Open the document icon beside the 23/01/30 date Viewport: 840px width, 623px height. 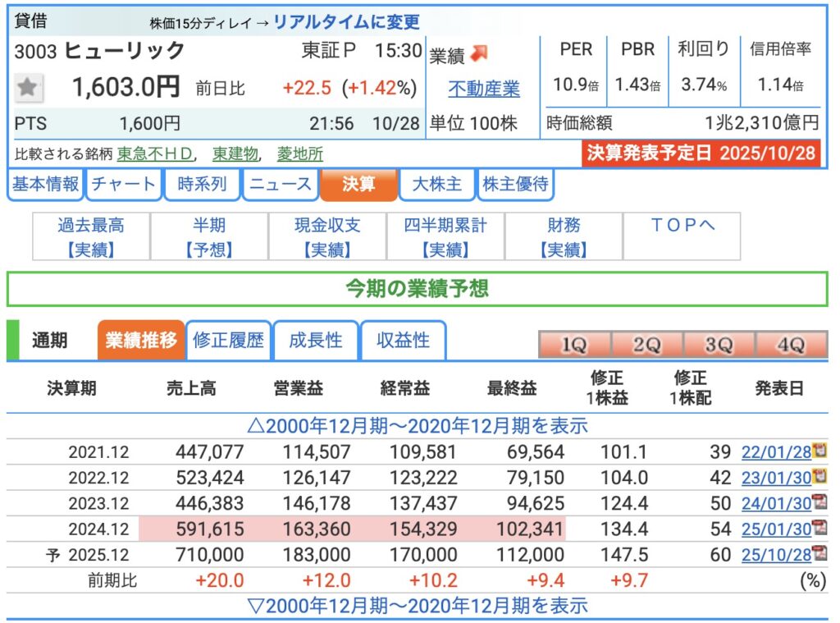819,477
